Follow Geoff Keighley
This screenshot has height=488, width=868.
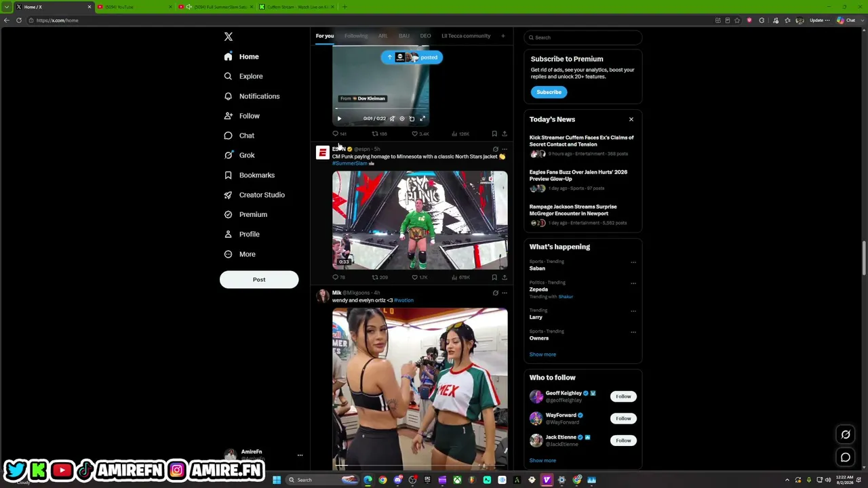pos(623,396)
